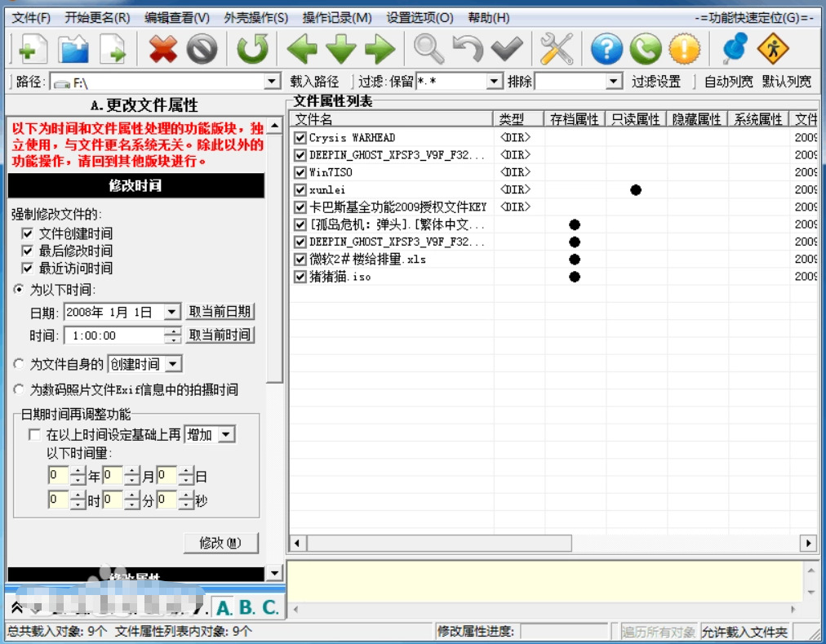The image size is (826, 644).
Task: Click the magnifying glass search icon
Action: (429, 49)
